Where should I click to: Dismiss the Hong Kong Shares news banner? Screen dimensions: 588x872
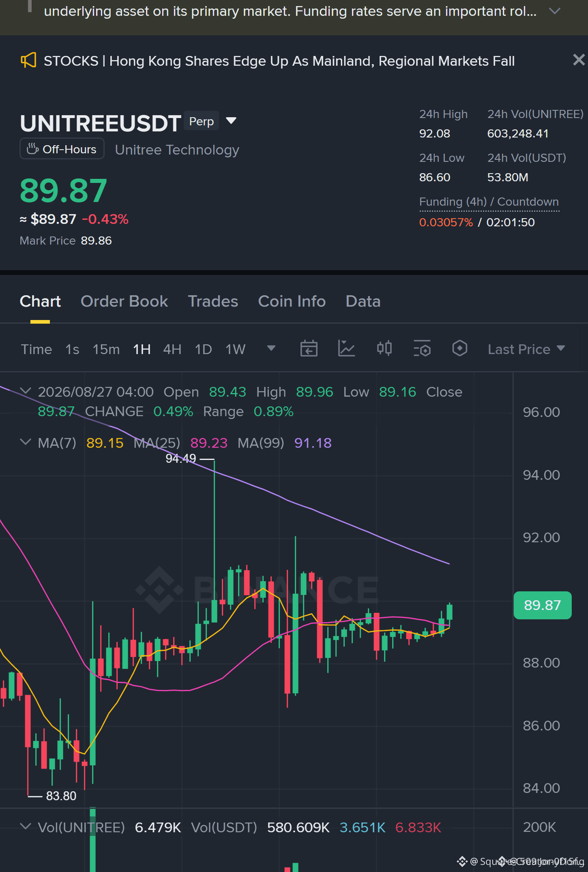tap(579, 60)
